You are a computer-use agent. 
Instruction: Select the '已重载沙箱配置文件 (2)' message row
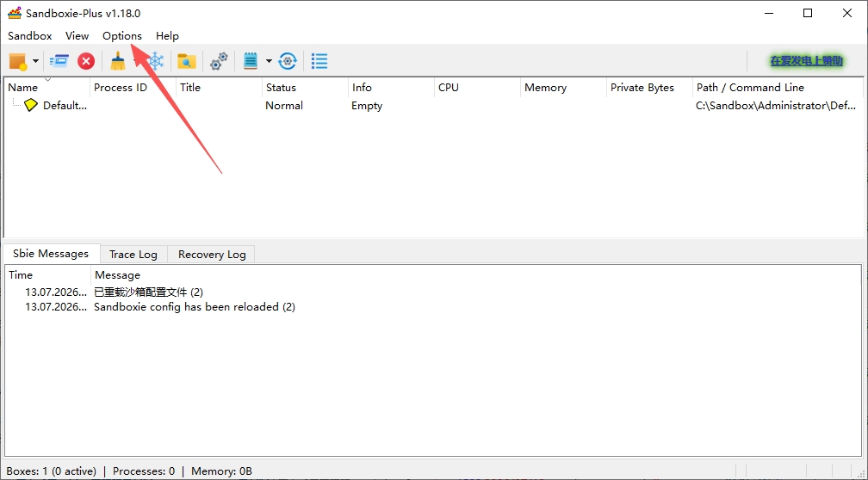click(x=148, y=292)
